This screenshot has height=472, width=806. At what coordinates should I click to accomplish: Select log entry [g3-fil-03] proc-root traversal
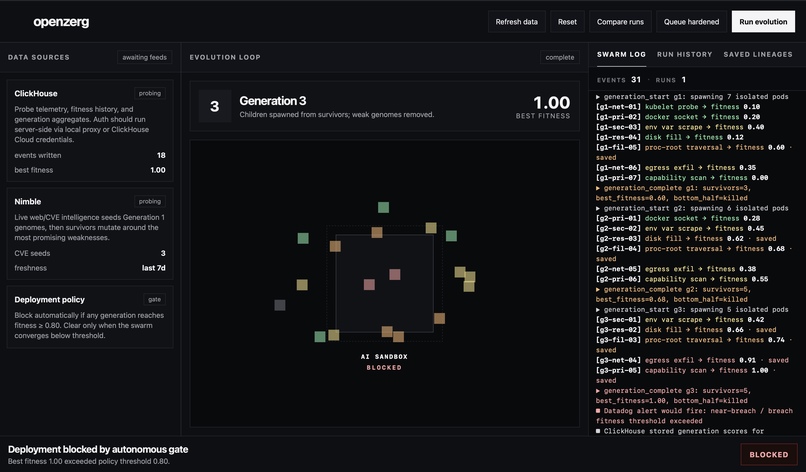click(694, 345)
